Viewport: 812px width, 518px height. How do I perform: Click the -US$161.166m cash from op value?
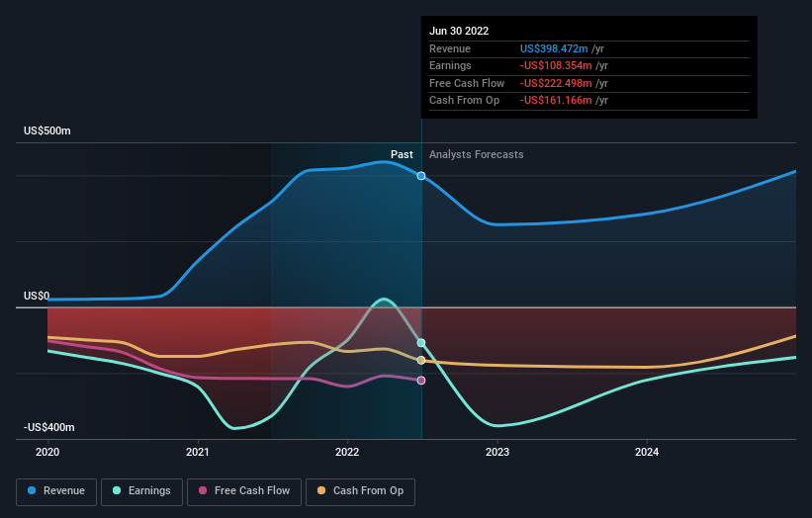[556, 101]
